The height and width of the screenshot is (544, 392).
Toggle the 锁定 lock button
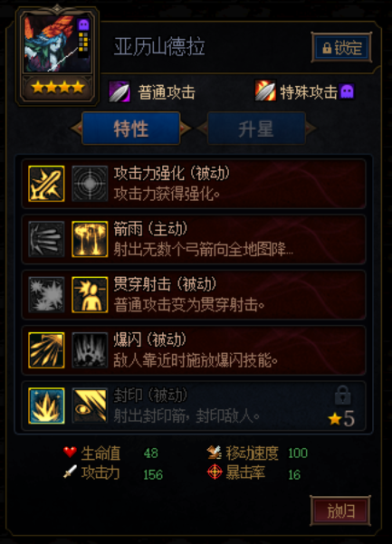coord(341,48)
